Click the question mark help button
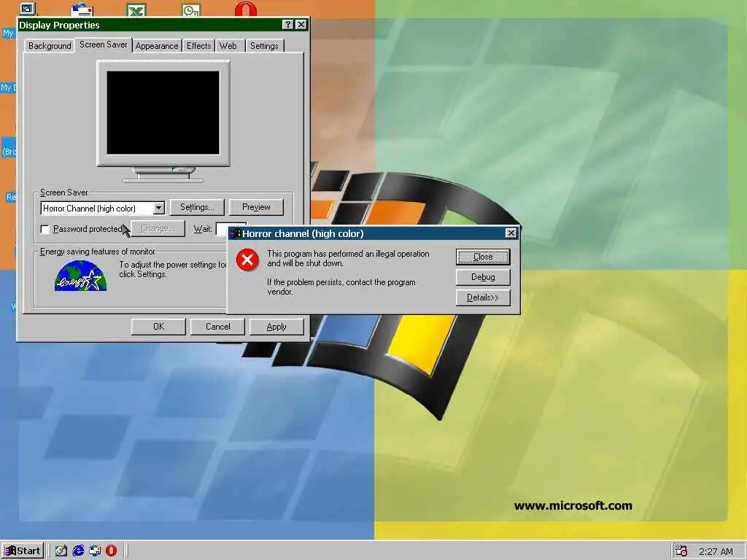Viewport: 747px width, 560px height. [287, 25]
